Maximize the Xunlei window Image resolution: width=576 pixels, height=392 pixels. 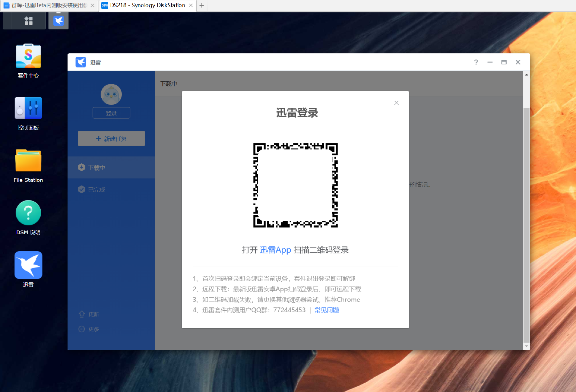click(x=504, y=62)
